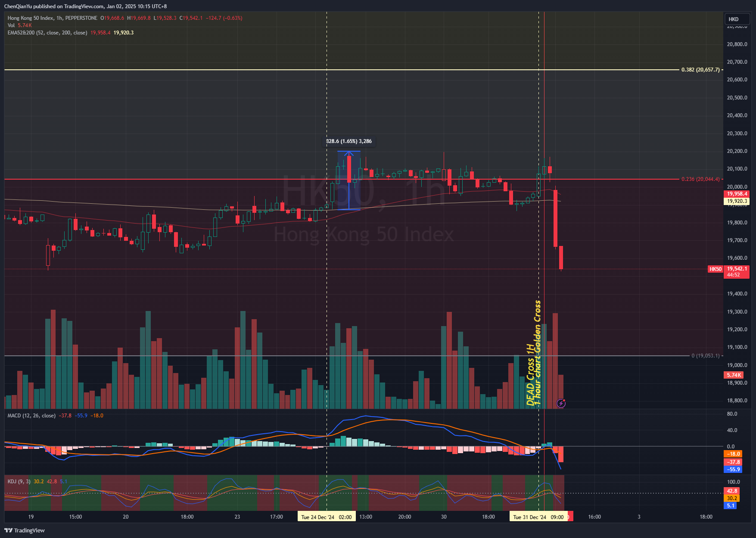Click the 19,542.1 current price label

[737, 272]
